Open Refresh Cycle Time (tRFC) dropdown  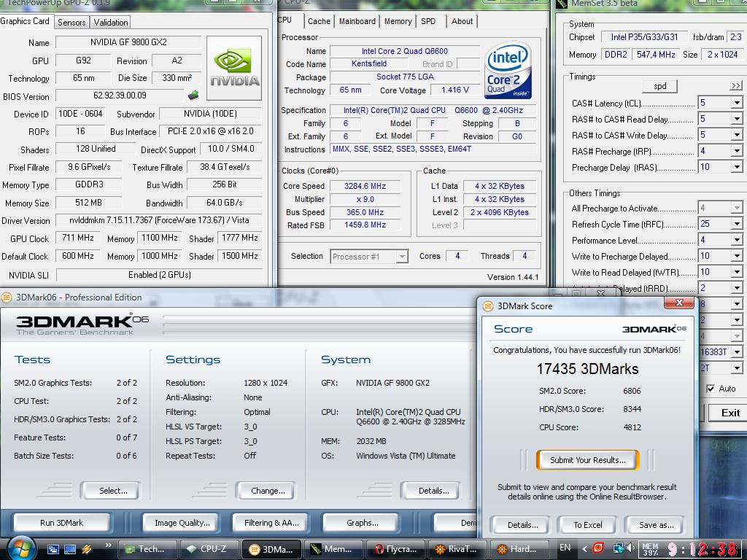pos(737,224)
